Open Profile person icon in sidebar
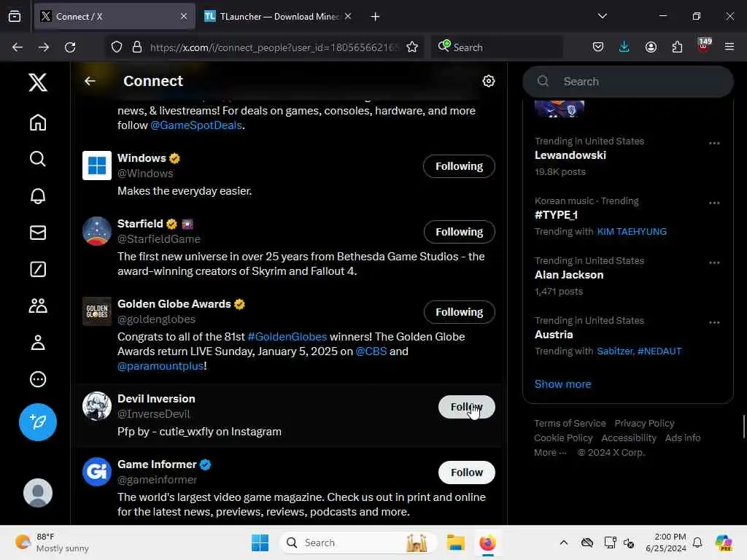This screenshot has width=747, height=560. (38, 343)
